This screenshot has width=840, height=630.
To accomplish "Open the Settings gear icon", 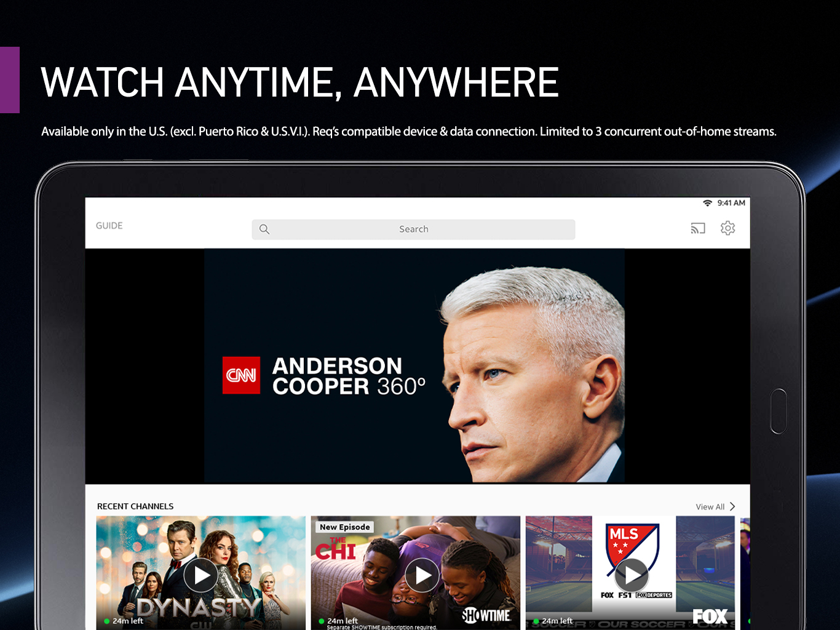I will click(728, 228).
